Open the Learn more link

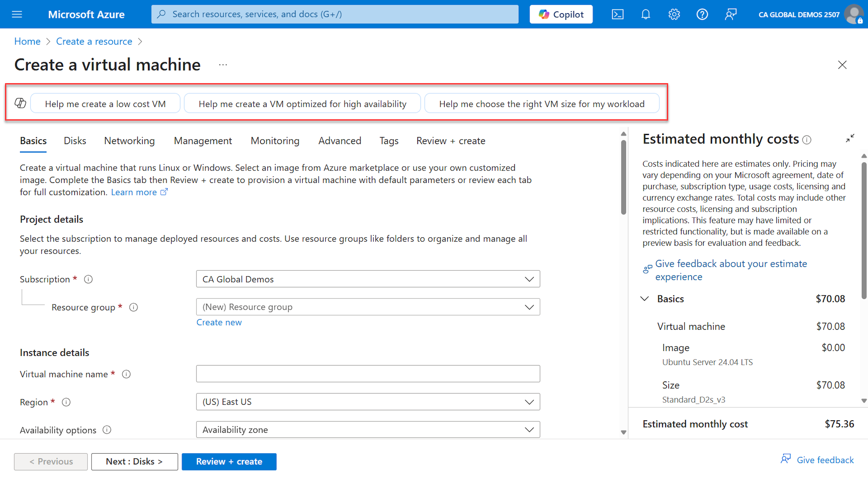[139, 192]
